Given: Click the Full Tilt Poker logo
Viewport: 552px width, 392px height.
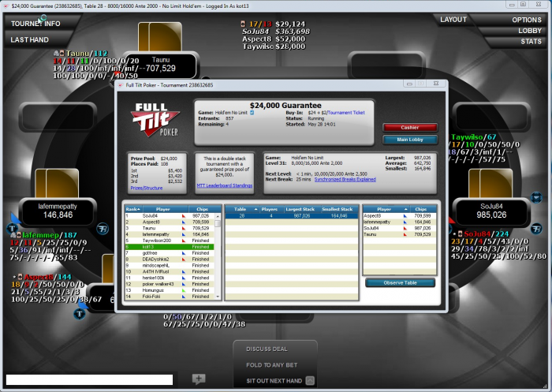Looking at the screenshot, I should (155, 120).
